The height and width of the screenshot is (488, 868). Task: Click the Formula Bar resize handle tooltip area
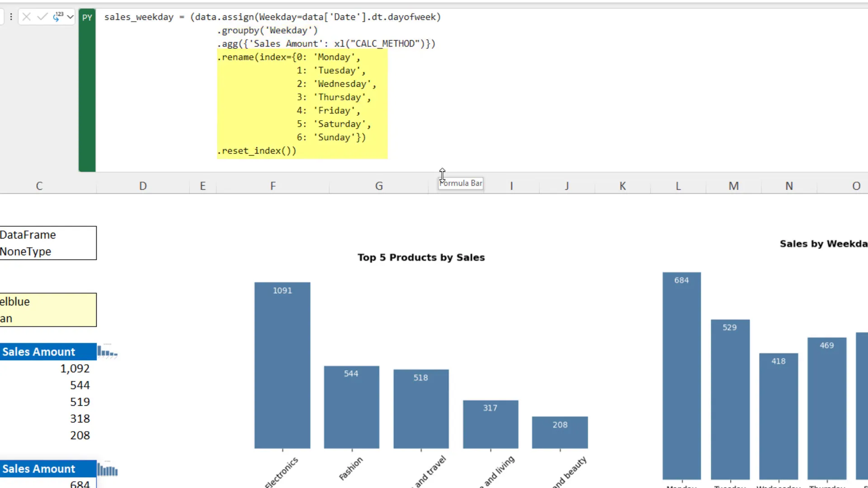click(461, 183)
